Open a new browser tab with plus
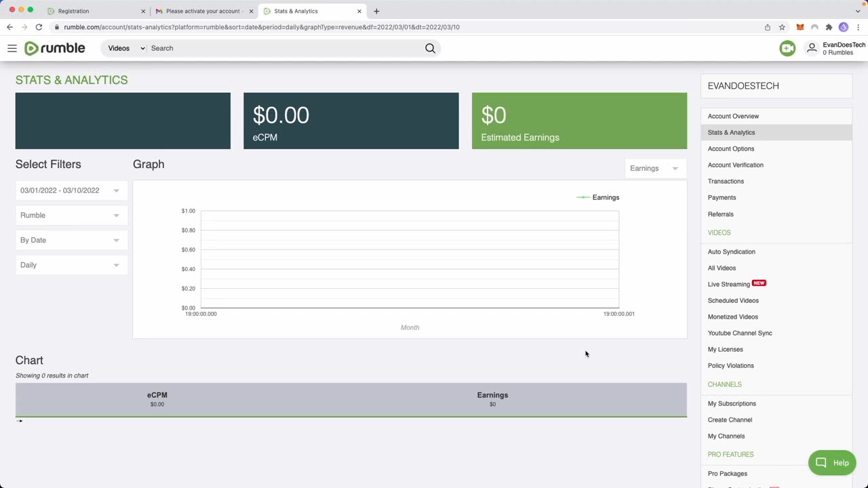This screenshot has height=488, width=868. coord(376,11)
